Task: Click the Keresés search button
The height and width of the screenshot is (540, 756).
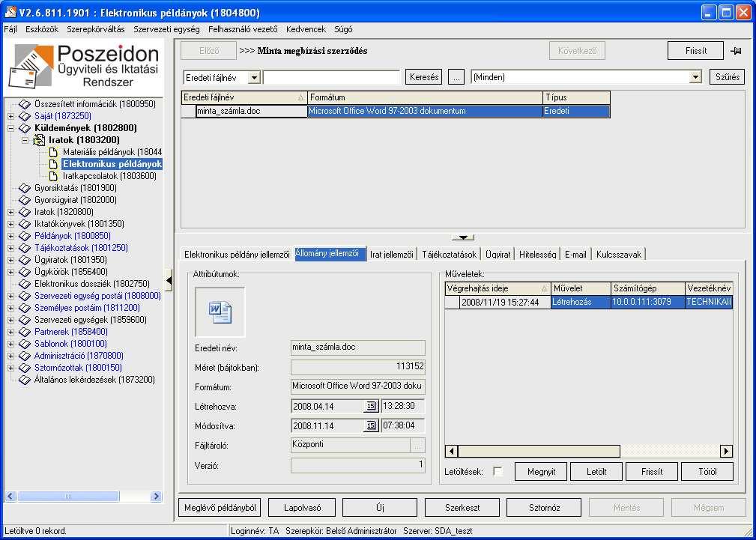Action: 424,77
